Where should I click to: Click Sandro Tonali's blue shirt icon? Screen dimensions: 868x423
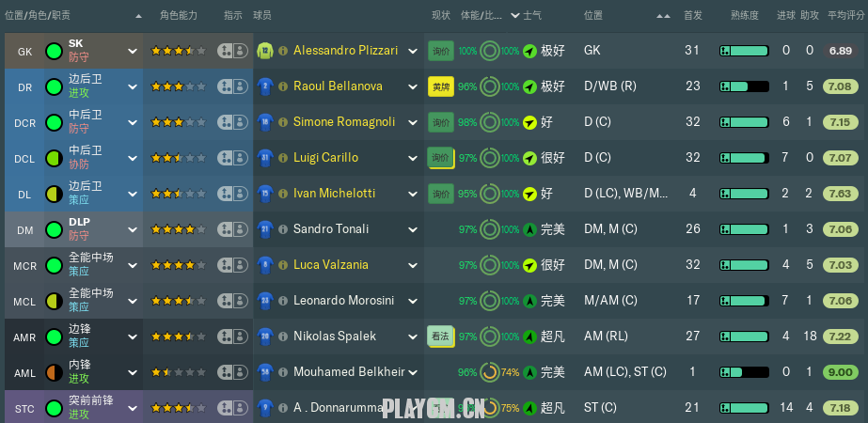click(264, 229)
